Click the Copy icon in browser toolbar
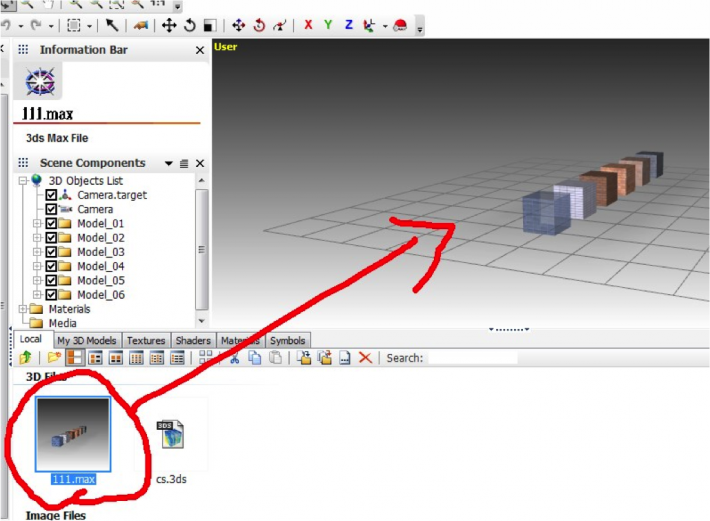The height and width of the screenshot is (521, 710). point(255,358)
